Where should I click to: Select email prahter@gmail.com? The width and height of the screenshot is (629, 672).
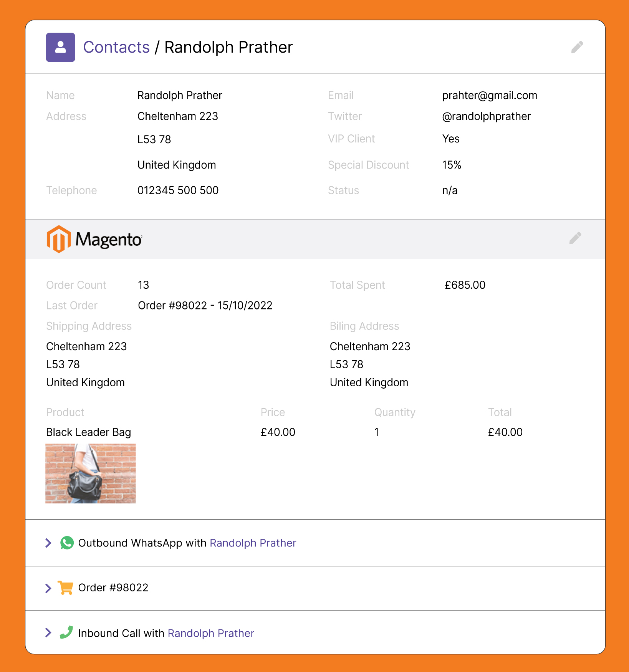coord(490,95)
